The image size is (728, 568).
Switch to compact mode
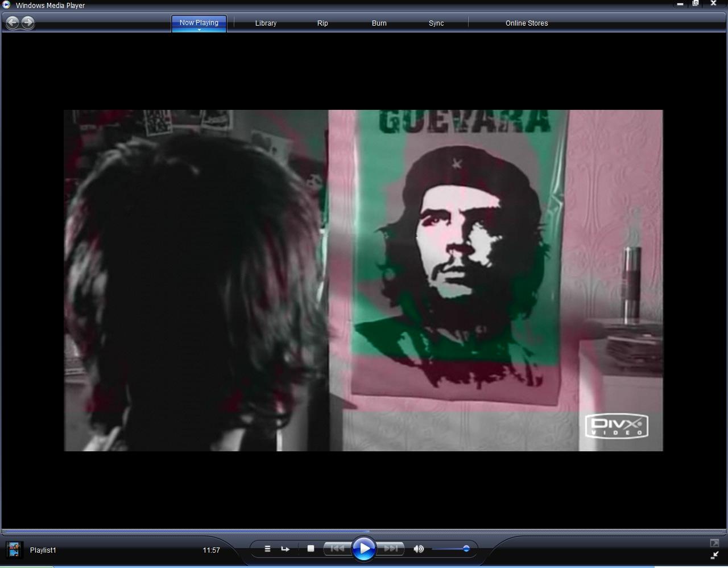tap(714, 555)
